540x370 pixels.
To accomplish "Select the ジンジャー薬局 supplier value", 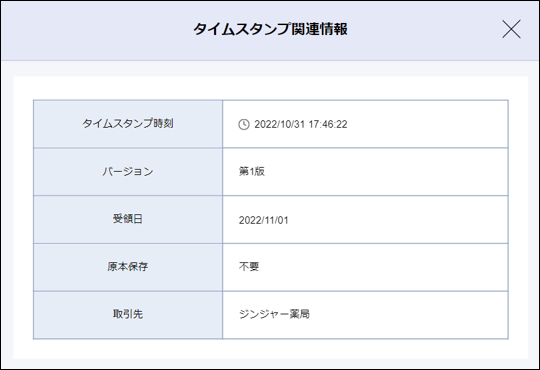I will (x=274, y=314).
